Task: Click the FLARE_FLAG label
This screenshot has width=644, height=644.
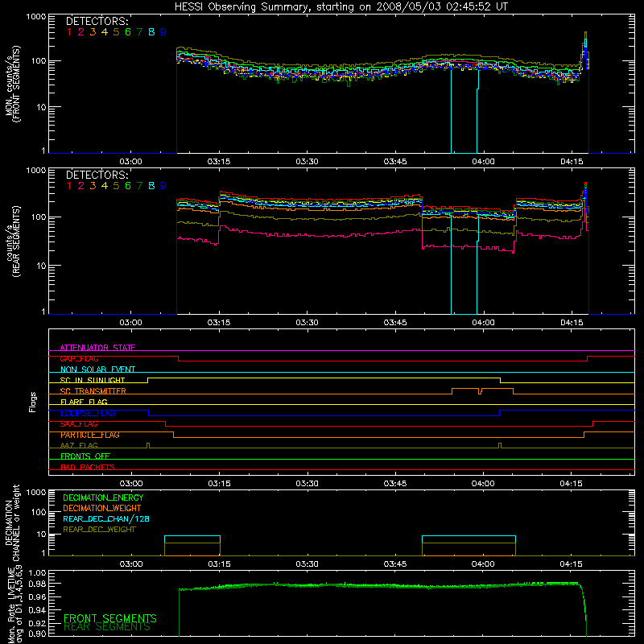Action: 84,402
